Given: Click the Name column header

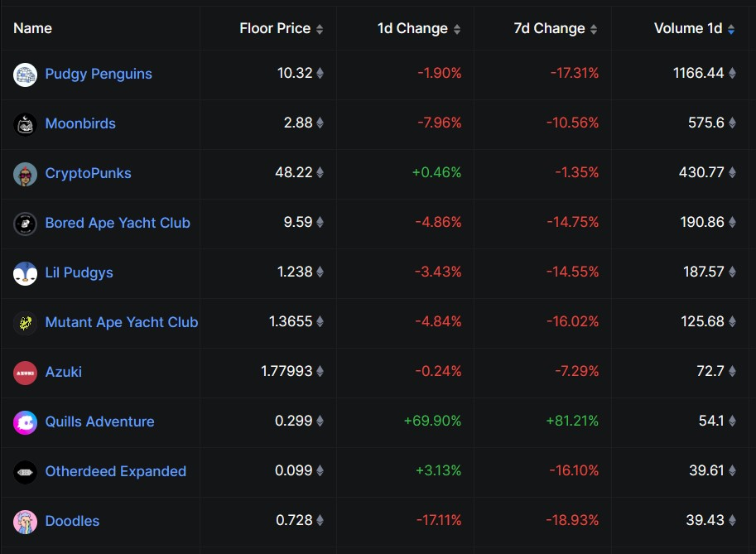Looking at the screenshot, I should (x=31, y=27).
